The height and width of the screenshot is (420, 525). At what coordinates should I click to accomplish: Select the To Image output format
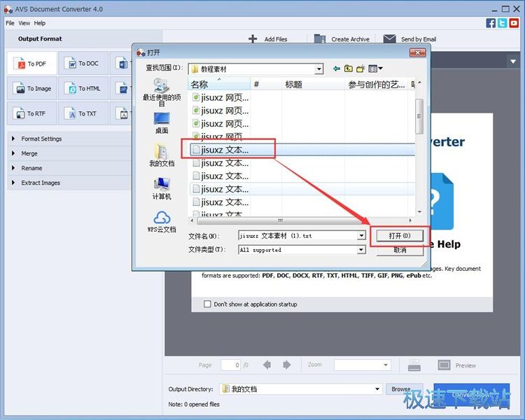(x=31, y=89)
